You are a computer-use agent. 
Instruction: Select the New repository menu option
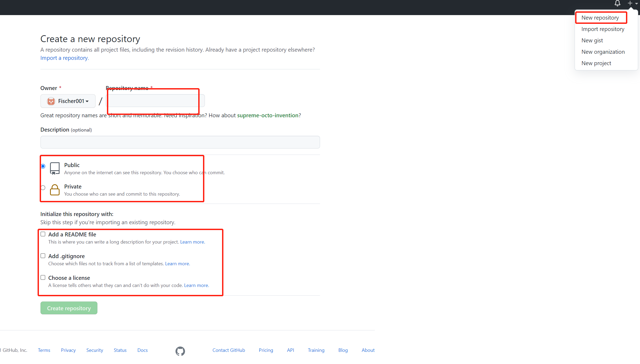tap(600, 17)
